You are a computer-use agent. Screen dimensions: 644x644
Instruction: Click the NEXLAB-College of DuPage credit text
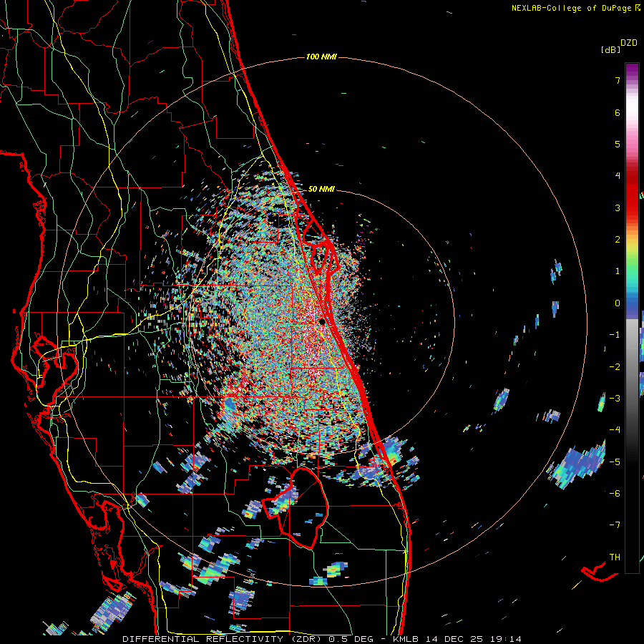(572, 8)
